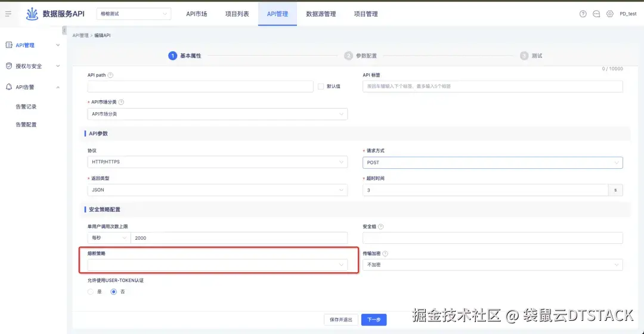Click the 超时时间 input with value 3
644x334 pixels.
[x=485, y=190]
